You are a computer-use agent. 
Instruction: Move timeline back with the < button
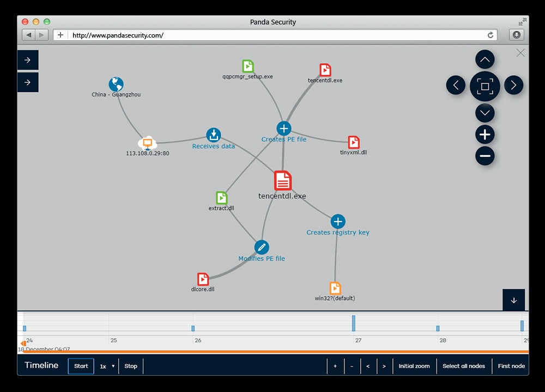click(x=368, y=366)
